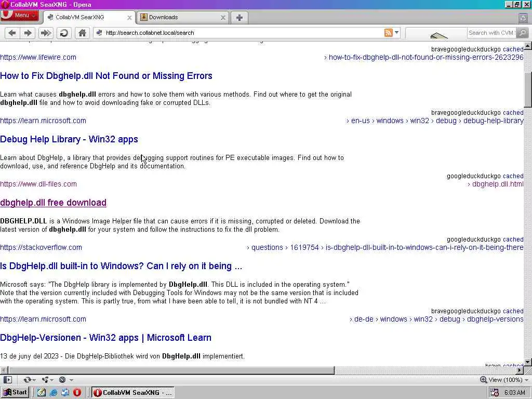This screenshot has width=532, height=399.
Task: Open dbghelp.dll free download result
Action: [54, 203]
